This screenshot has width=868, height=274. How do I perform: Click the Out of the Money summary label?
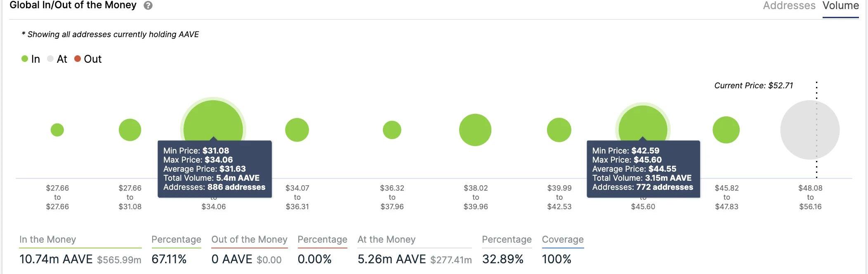tap(249, 239)
